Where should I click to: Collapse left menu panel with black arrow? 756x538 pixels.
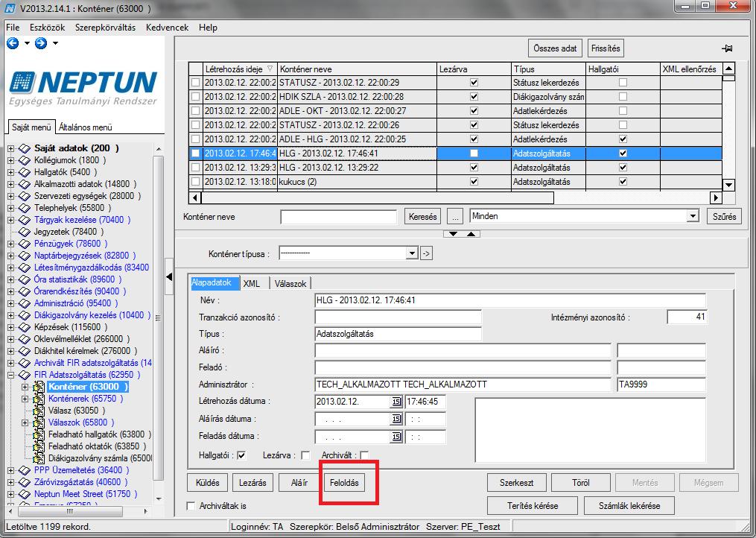pos(169,277)
